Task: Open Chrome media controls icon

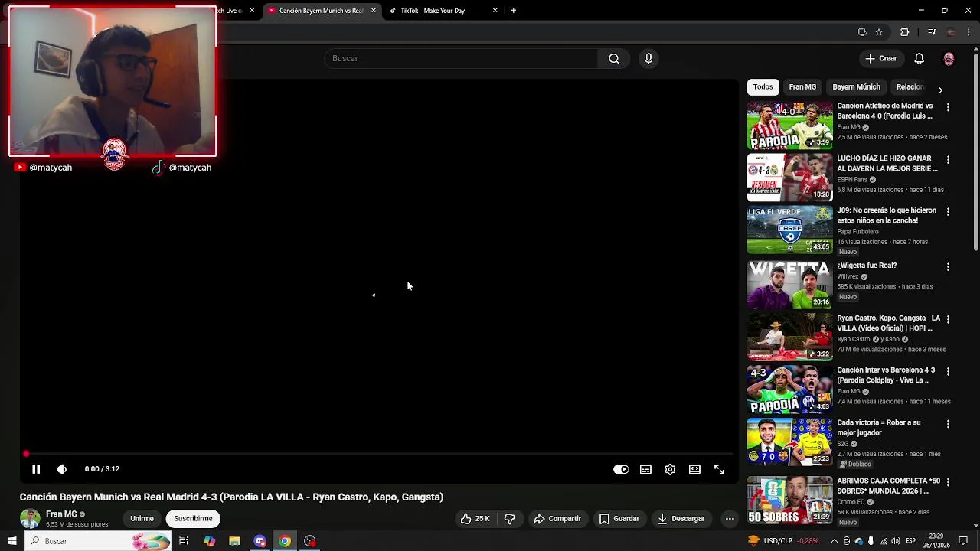Action: tap(932, 32)
